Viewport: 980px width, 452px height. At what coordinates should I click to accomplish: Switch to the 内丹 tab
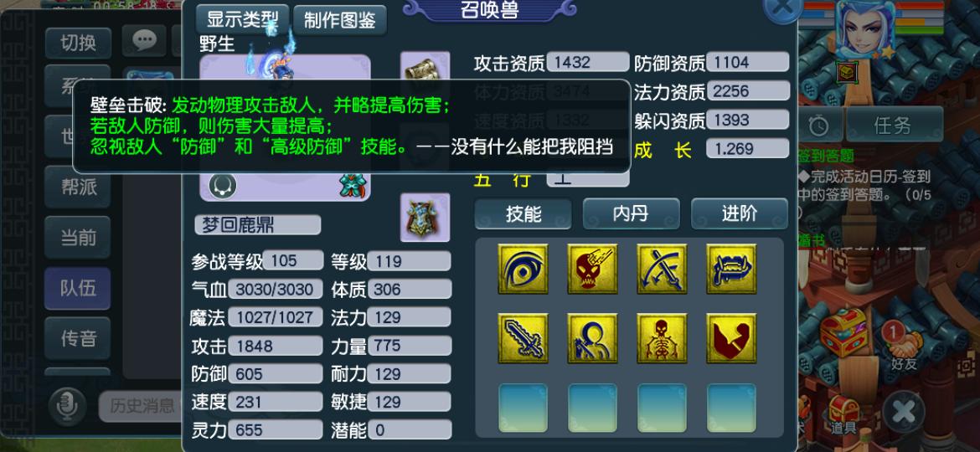point(632,214)
